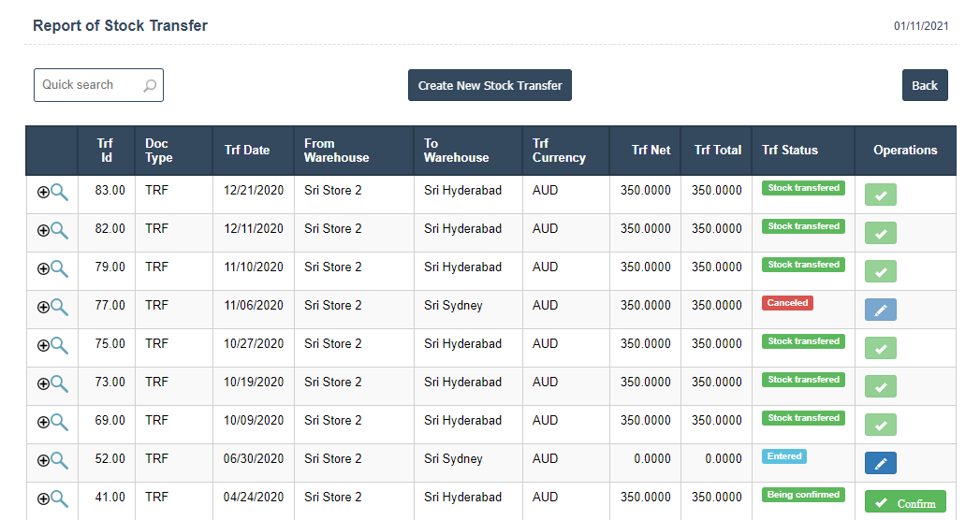
Task: Sort by the Trf Date column header
Action: point(247,151)
